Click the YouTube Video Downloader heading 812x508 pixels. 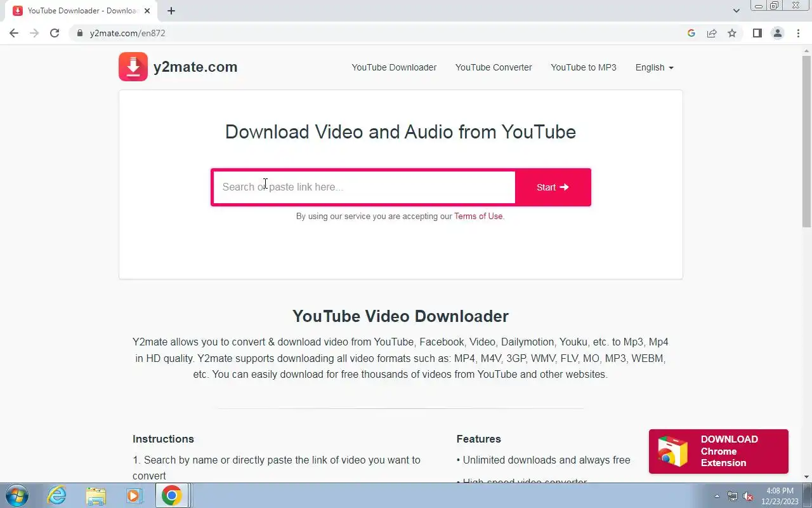pos(400,316)
